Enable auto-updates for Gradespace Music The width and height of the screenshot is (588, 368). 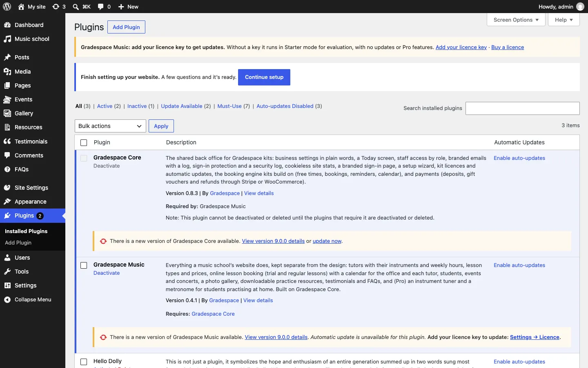click(x=519, y=265)
